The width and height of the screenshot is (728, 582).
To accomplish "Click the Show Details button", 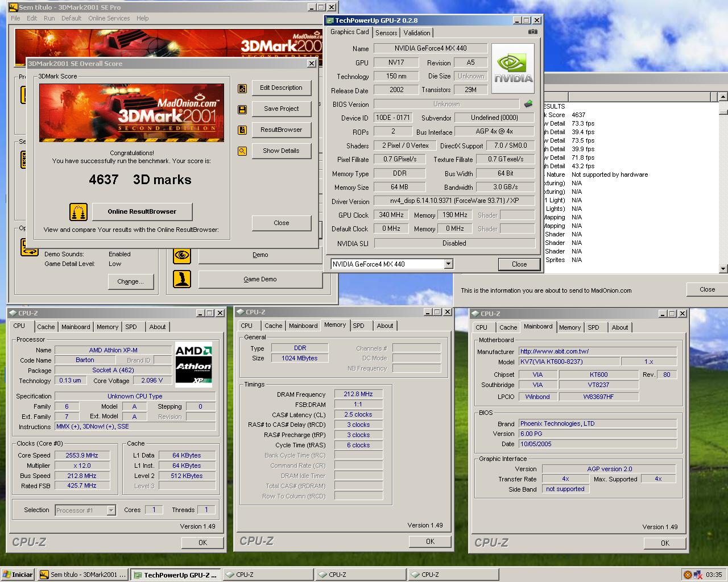I will pyautogui.click(x=281, y=151).
